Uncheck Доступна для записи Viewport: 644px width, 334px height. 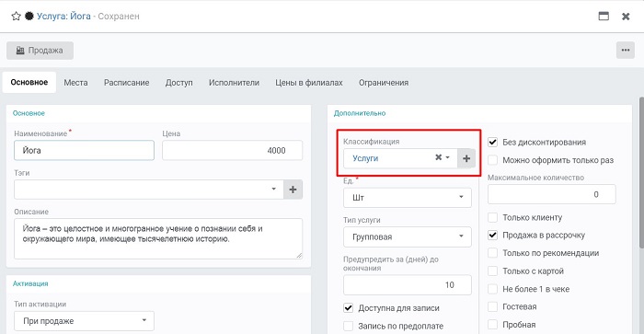349,308
